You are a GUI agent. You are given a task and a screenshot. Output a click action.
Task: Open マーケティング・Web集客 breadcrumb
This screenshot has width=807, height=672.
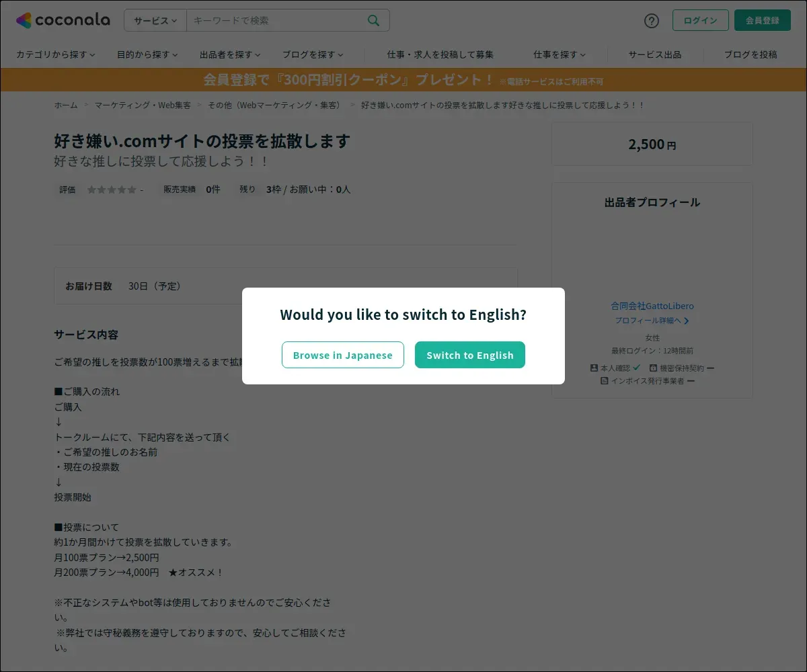click(x=143, y=106)
